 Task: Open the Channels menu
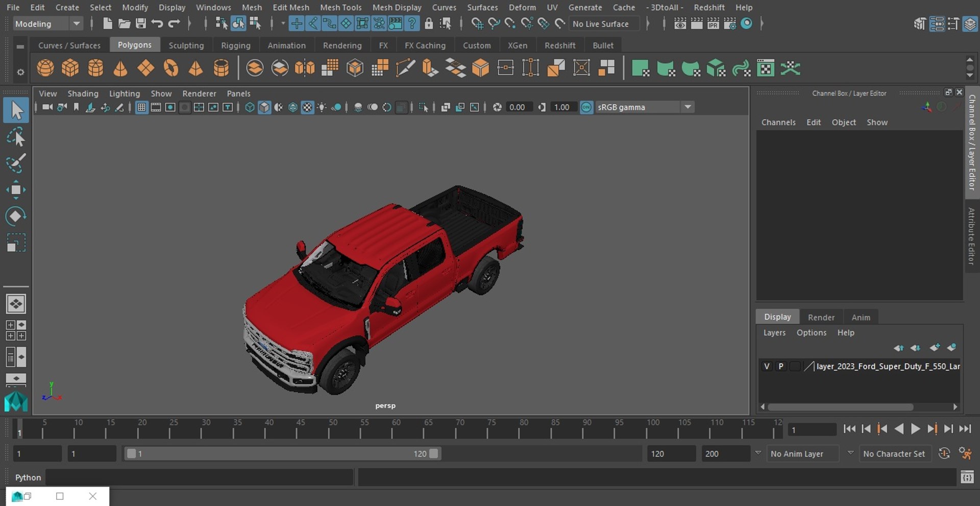click(x=778, y=123)
